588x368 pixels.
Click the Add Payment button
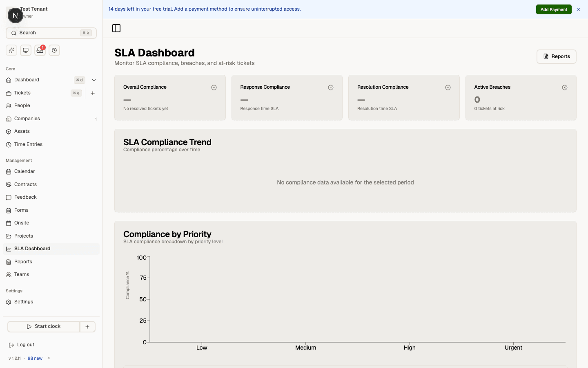[x=554, y=9]
